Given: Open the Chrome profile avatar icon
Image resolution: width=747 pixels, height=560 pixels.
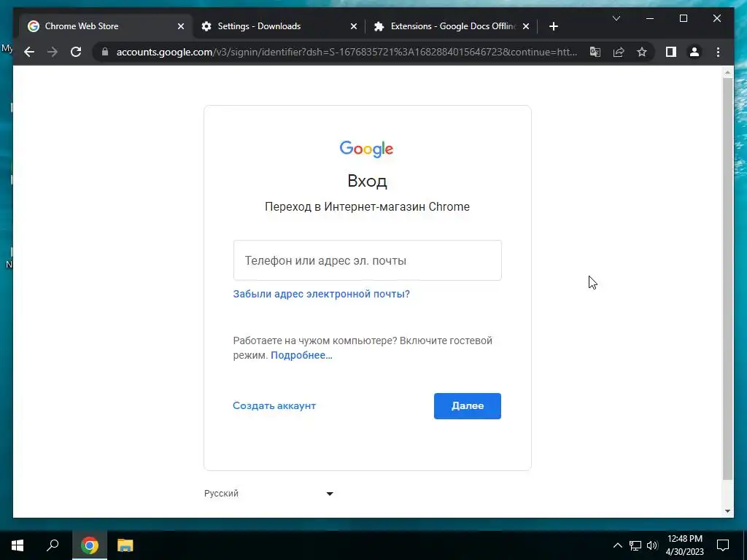Looking at the screenshot, I should click(x=694, y=52).
